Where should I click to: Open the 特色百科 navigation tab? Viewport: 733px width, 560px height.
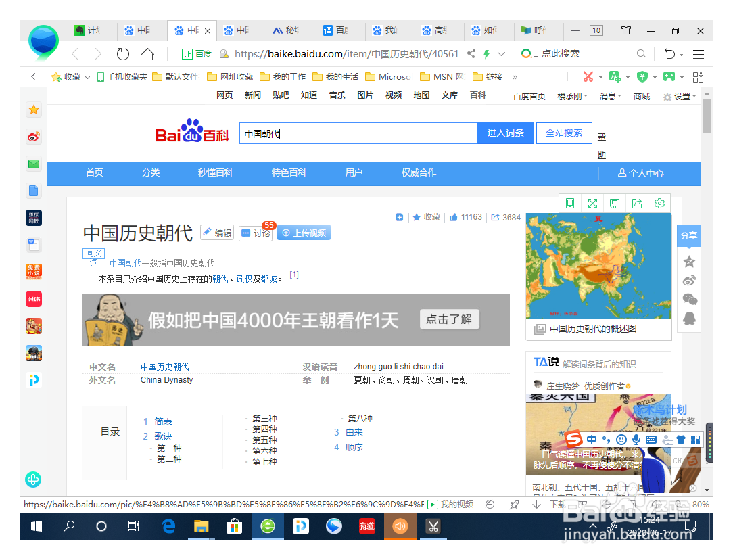point(289,172)
